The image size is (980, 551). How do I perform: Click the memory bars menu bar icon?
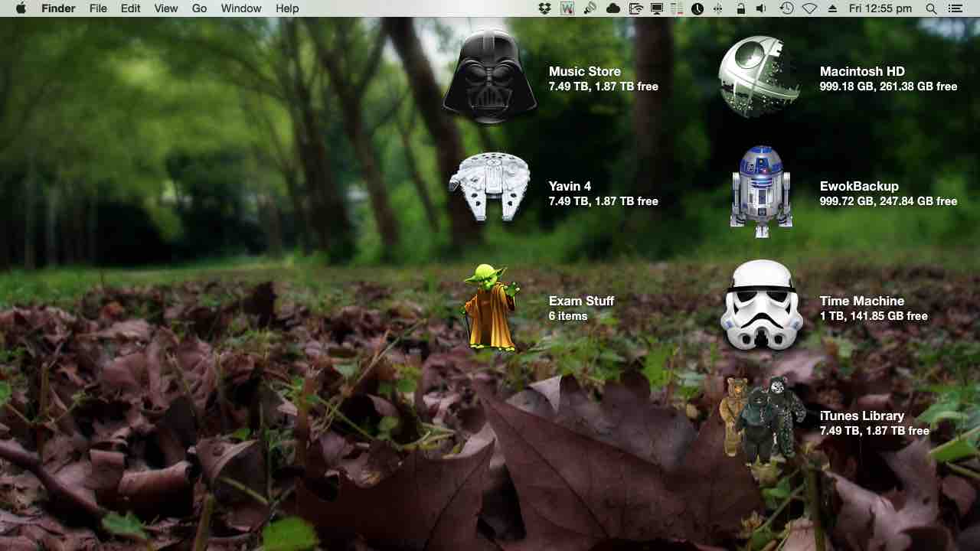pyautogui.click(x=677, y=8)
